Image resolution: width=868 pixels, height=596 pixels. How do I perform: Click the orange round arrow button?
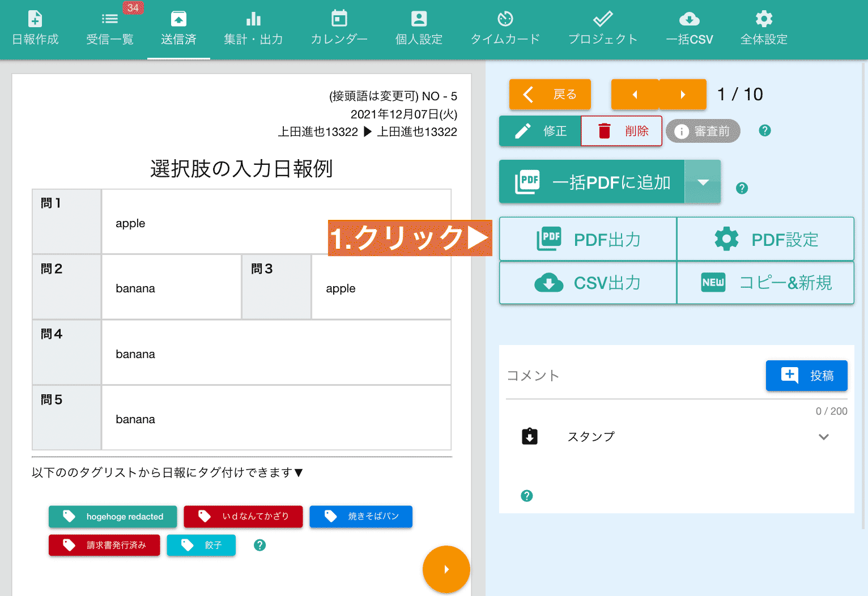[446, 569]
